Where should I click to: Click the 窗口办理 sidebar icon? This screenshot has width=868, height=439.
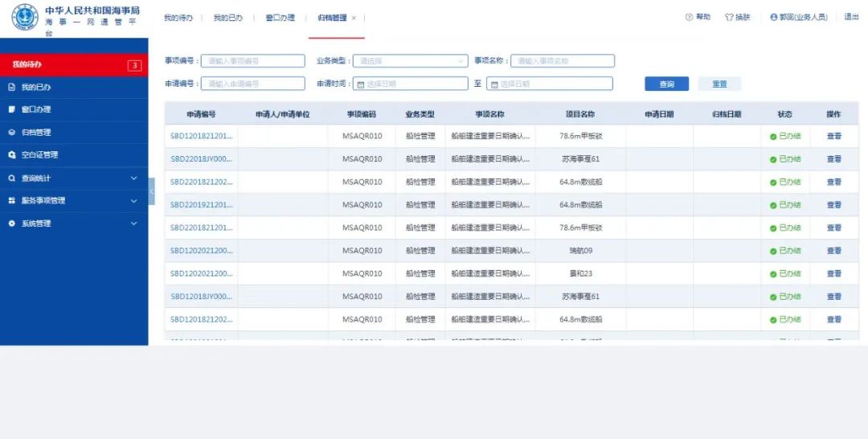12,109
